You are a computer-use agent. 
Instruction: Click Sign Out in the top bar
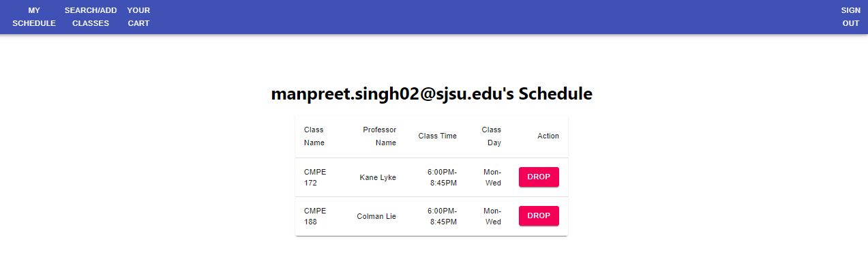click(850, 17)
